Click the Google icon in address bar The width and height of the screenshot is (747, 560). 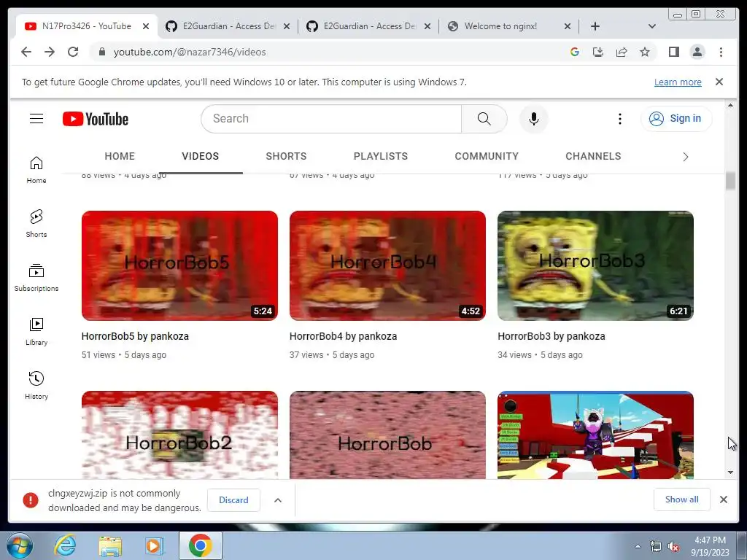575,52
